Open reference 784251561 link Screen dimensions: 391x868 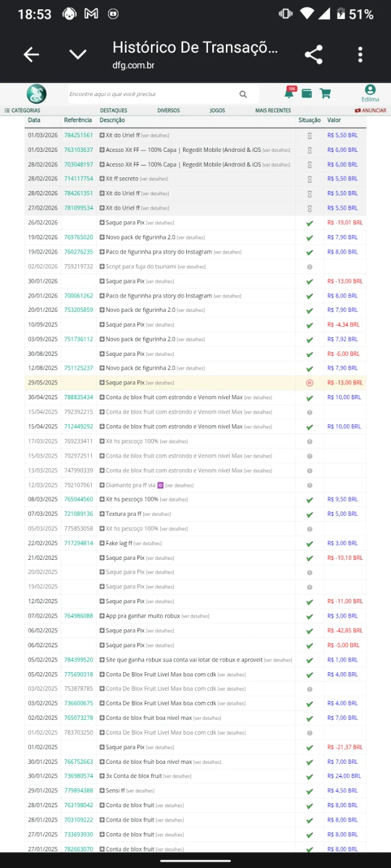tap(78, 135)
